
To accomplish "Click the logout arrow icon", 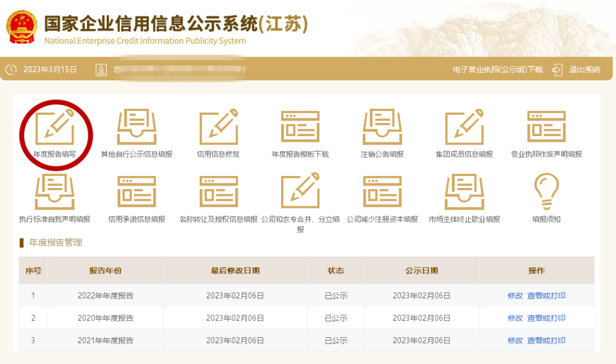I will [x=557, y=70].
